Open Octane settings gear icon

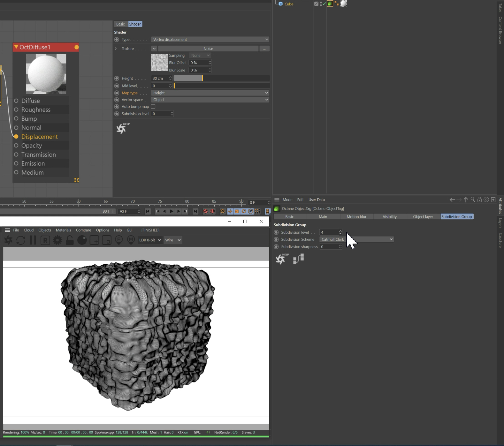[x=57, y=240]
